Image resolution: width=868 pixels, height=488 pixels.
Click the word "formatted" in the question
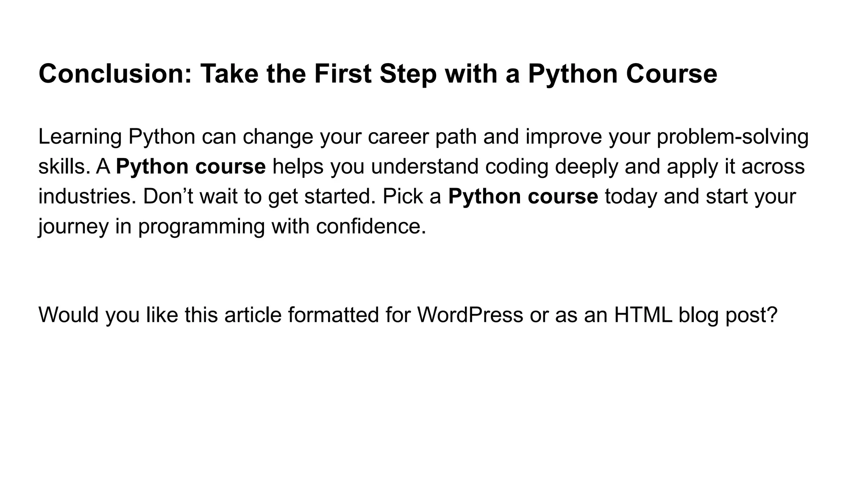(333, 315)
